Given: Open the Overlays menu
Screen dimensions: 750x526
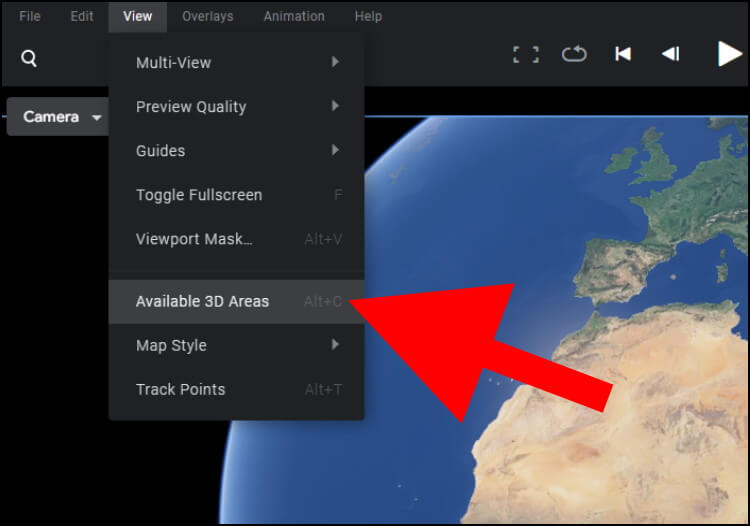Looking at the screenshot, I should [x=208, y=16].
